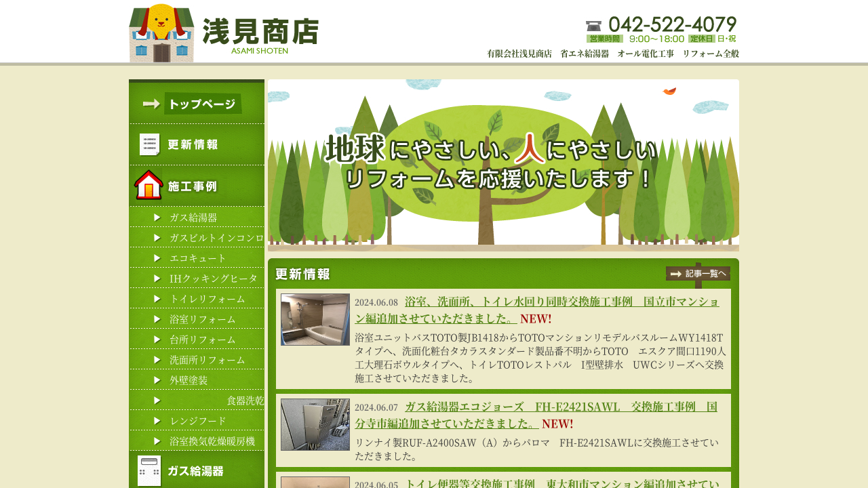Click the bathroom photo thumbnail

coord(315,319)
